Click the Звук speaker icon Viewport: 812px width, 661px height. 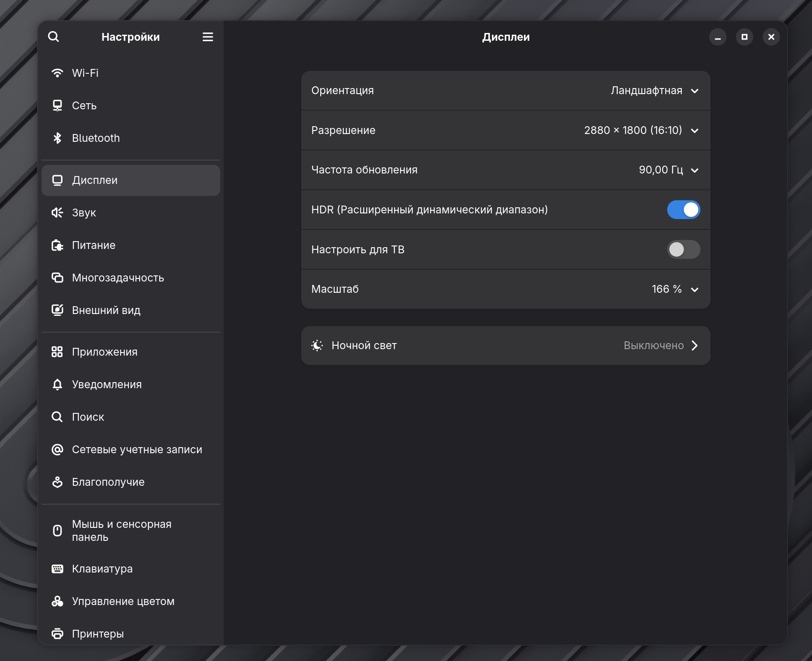(x=57, y=213)
